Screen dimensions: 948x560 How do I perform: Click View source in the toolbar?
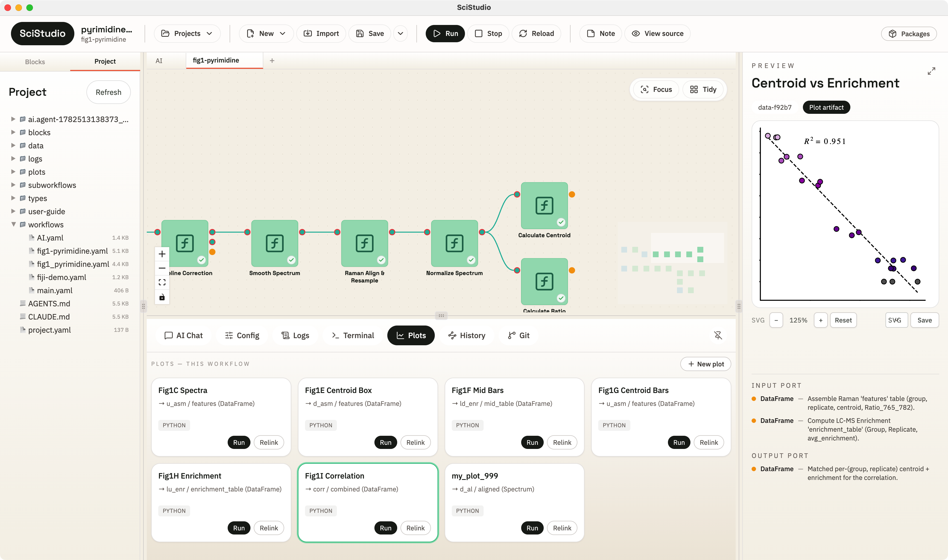click(658, 33)
